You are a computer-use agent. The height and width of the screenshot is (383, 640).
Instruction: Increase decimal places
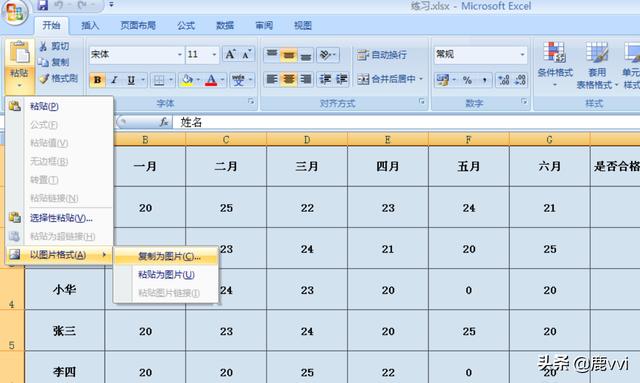coord(504,80)
